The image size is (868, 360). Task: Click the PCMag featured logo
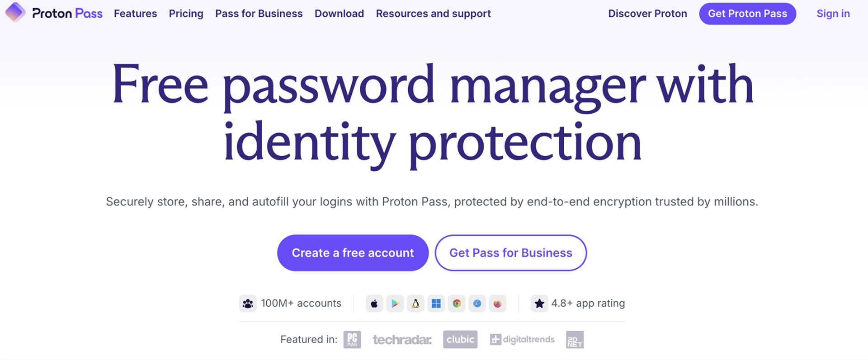[352, 339]
